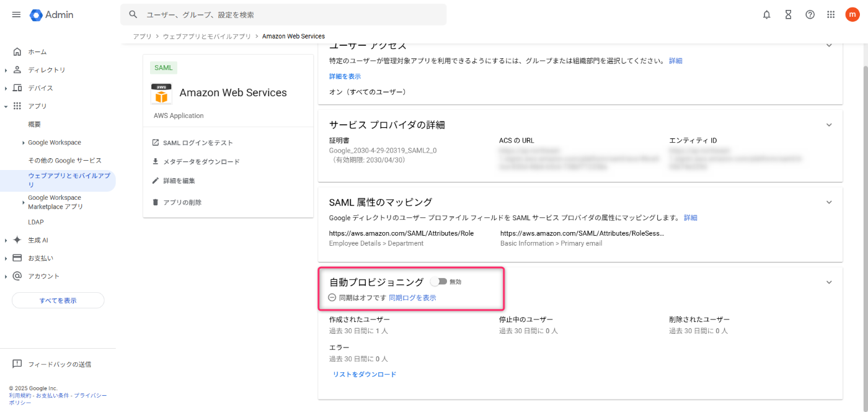Expand Google Workspace Marketplace arrow

(x=24, y=202)
